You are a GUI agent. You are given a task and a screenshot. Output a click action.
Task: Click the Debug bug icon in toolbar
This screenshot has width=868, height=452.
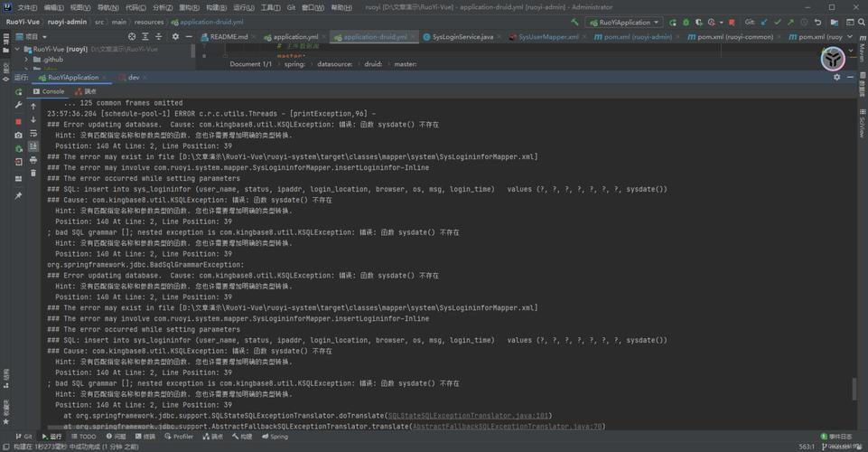click(x=686, y=23)
